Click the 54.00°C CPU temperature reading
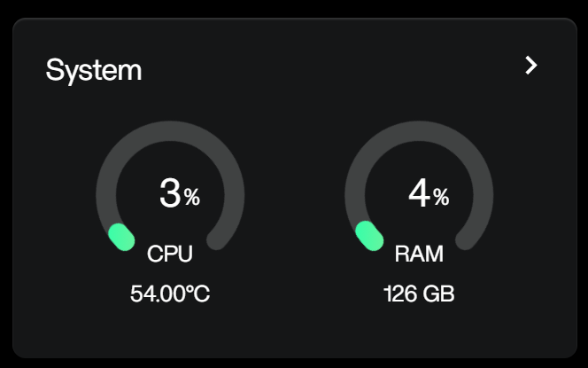The height and width of the screenshot is (368, 588). pos(170,294)
